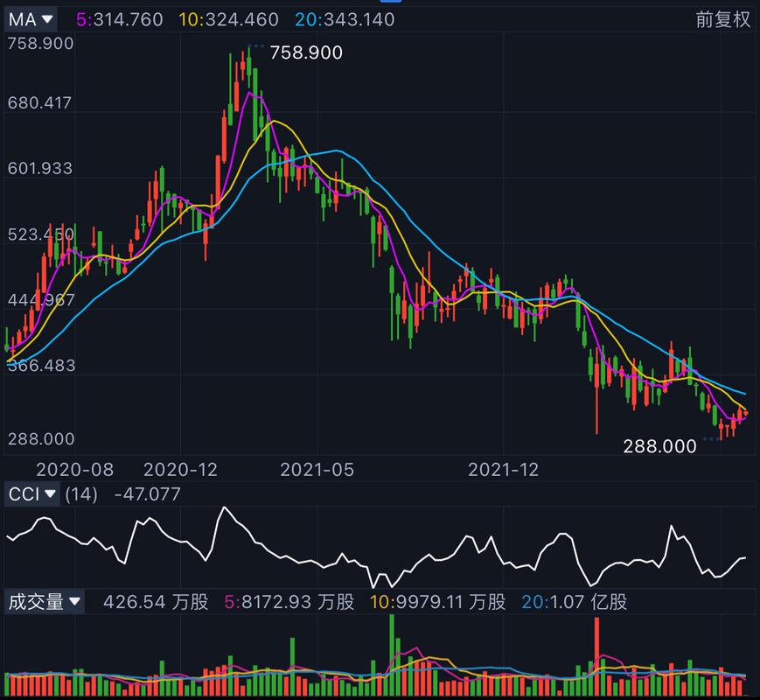This screenshot has height=700, width=760.
Task: Click the tallest green volume bar
Action: (392, 654)
